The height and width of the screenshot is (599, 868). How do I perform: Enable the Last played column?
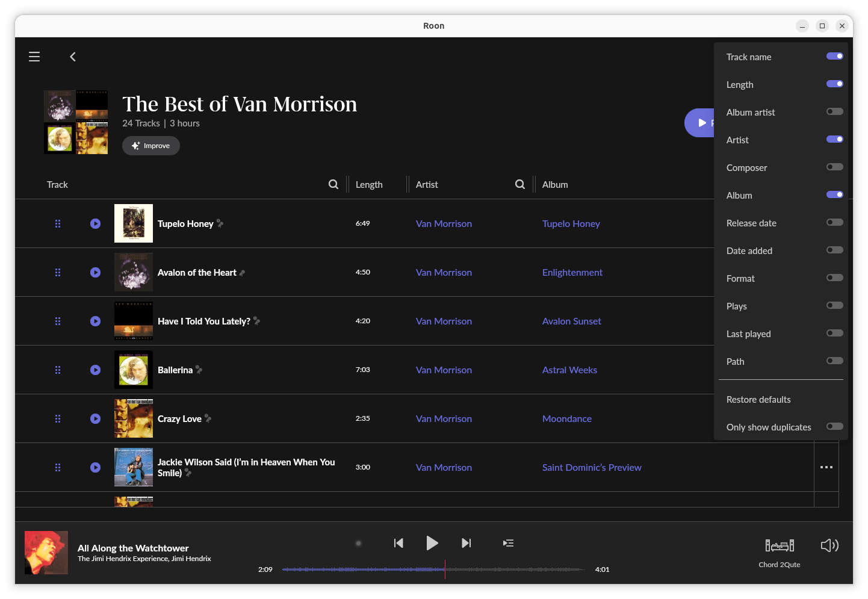click(x=835, y=333)
